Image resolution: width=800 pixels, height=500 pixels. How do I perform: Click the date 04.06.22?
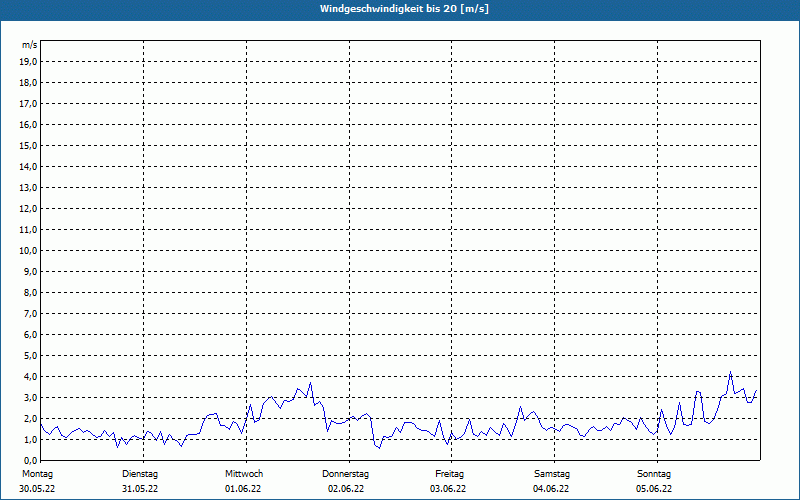tap(551, 489)
